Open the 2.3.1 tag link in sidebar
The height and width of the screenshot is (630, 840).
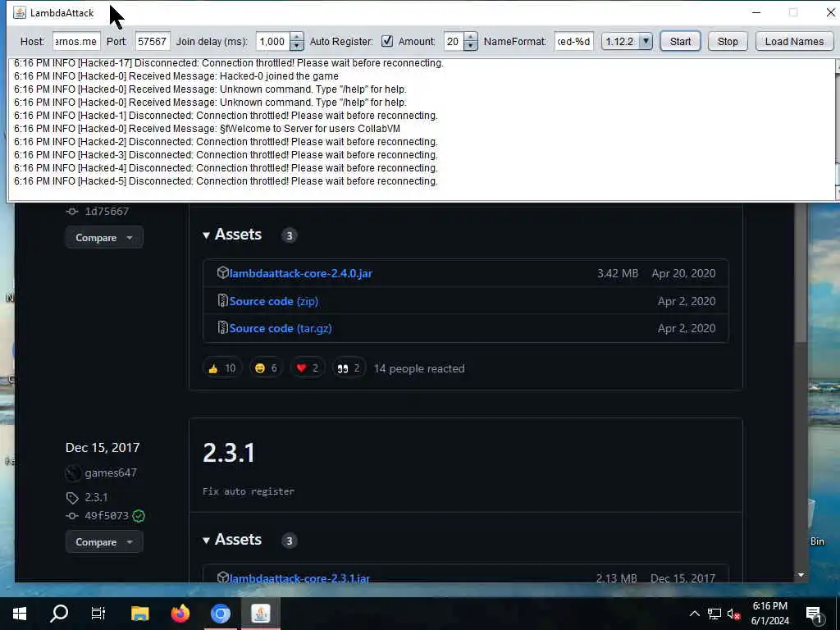click(x=96, y=497)
